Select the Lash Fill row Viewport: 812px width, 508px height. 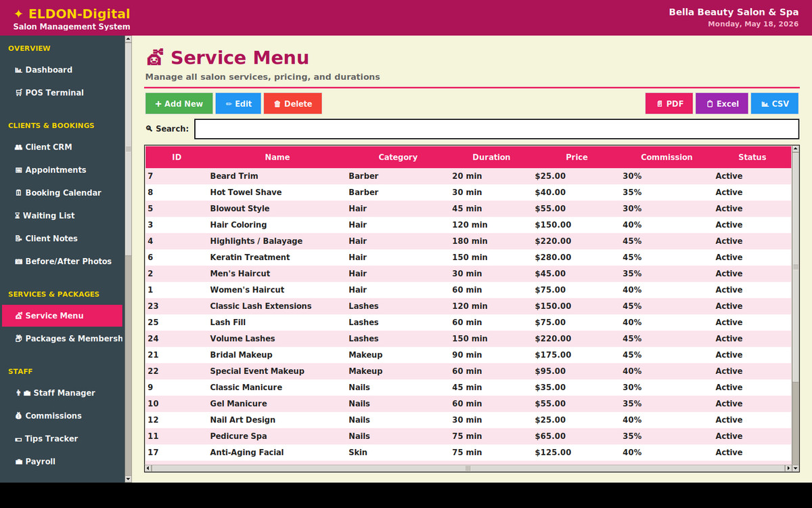(x=468, y=322)
